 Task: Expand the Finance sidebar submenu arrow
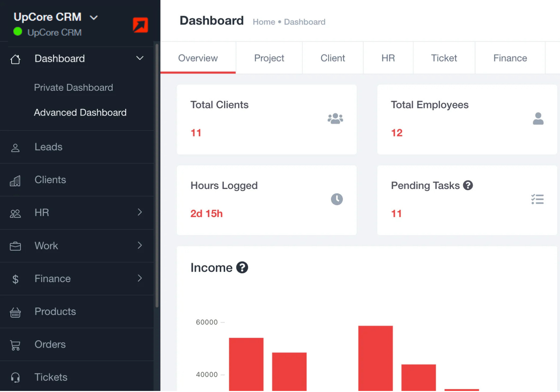tap(140, 278)
